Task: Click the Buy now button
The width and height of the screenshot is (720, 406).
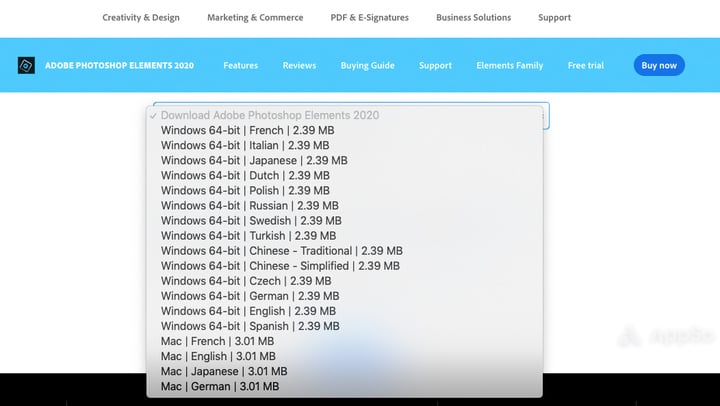Action: click(659, 65)
